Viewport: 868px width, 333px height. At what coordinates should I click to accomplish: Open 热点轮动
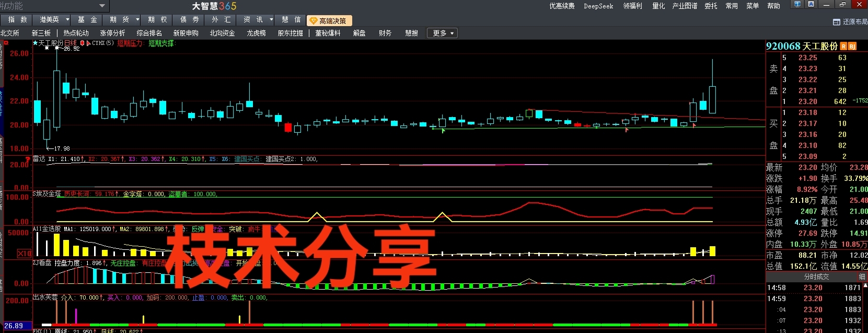point(76,33)
